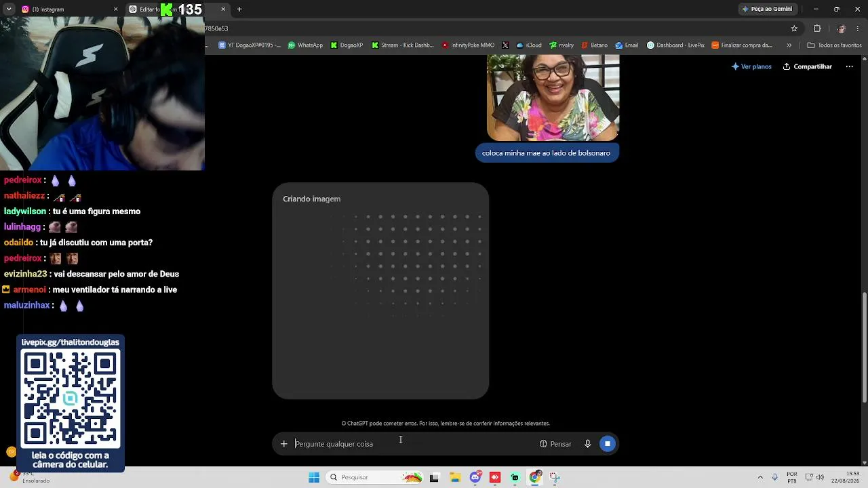Viewport: 868px width, 488px height.
Task: Click the LivePix QR code on the overlay
Action: click(x=71, y=400)
